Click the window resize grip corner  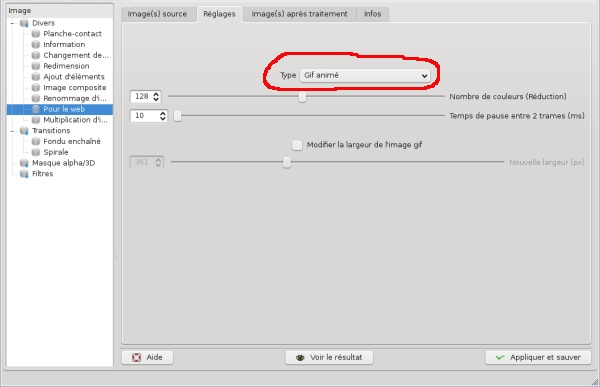[595, 382]
